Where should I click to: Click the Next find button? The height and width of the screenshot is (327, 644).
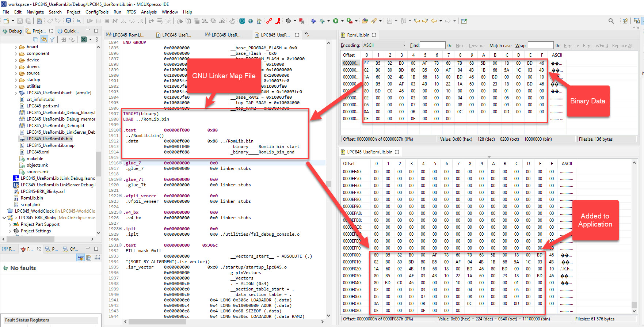(x=460, y=46)
